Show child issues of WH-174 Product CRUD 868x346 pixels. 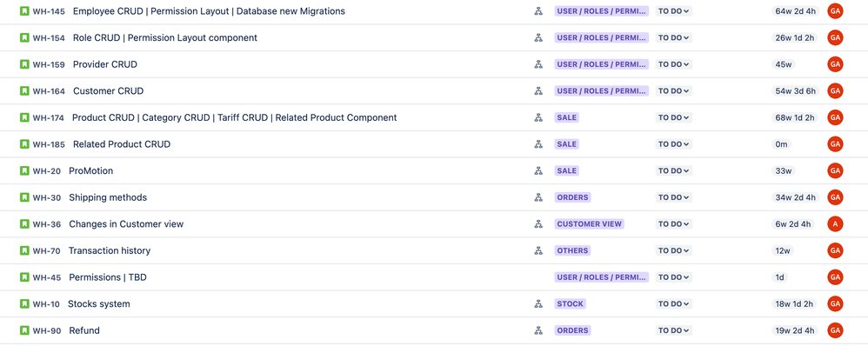click(x=538, y=117)
